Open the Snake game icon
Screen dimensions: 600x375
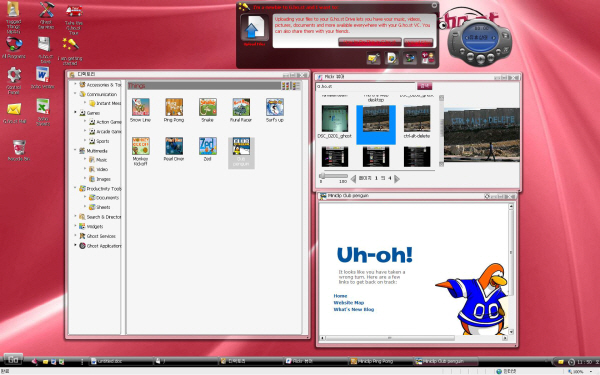pyautogui.click(x=207, y=107)
